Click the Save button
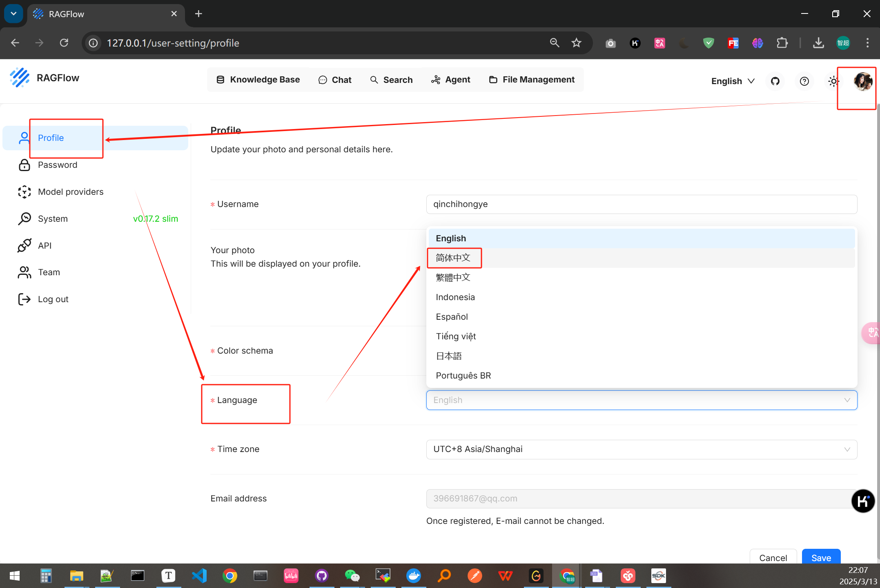The image size is (880, 588). point(821,557)
